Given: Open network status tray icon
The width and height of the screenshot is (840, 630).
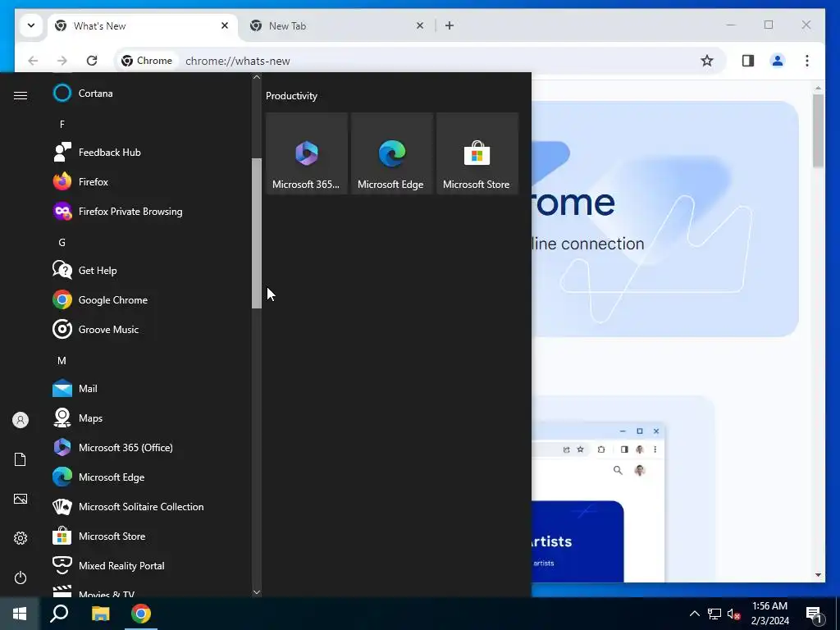Looking at the screenshot, I should [x=714, y=614].
